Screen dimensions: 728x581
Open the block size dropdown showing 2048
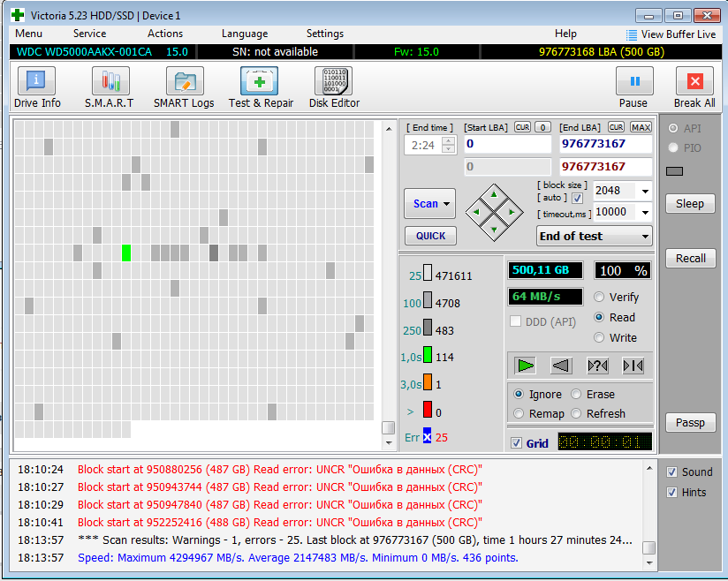pos(645,191)
